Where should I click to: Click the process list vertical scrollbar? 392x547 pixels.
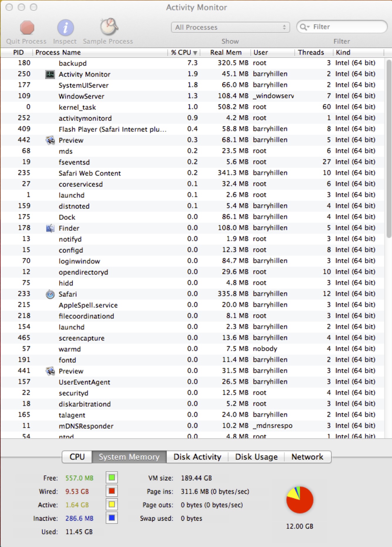(389, 149)
